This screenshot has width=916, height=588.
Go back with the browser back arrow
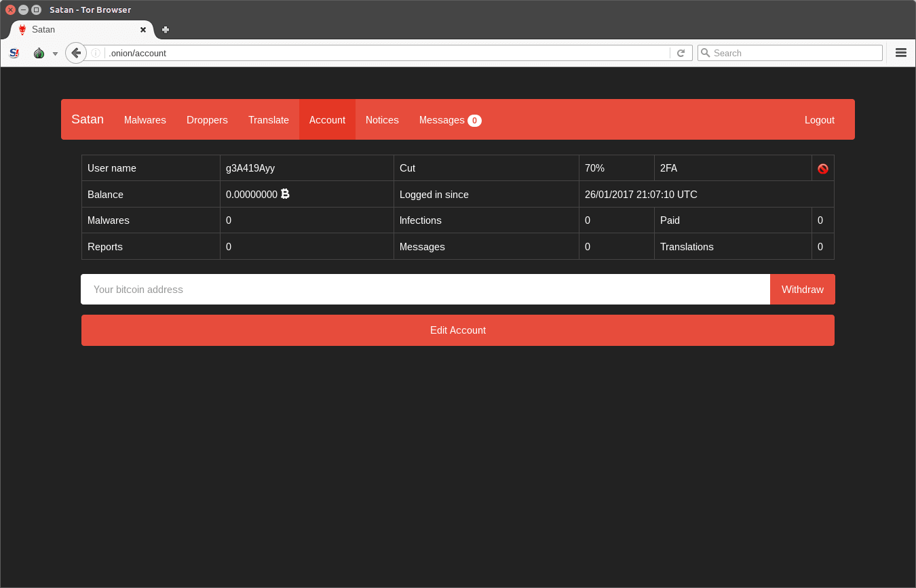tap(76, 53)
